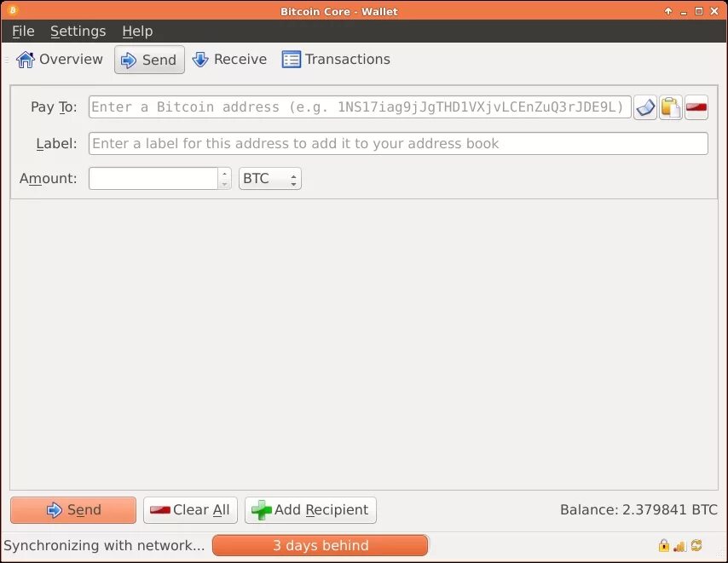Open the Settings menu

[x=78, y=31]
